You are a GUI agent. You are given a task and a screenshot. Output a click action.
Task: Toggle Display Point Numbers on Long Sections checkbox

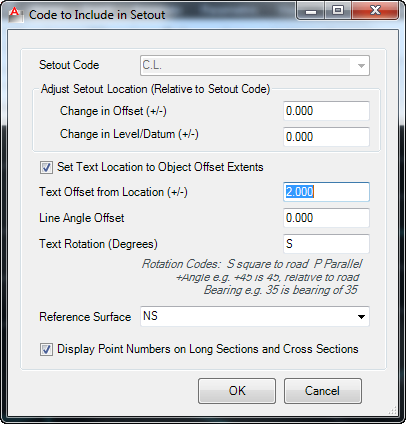(46, 349)
